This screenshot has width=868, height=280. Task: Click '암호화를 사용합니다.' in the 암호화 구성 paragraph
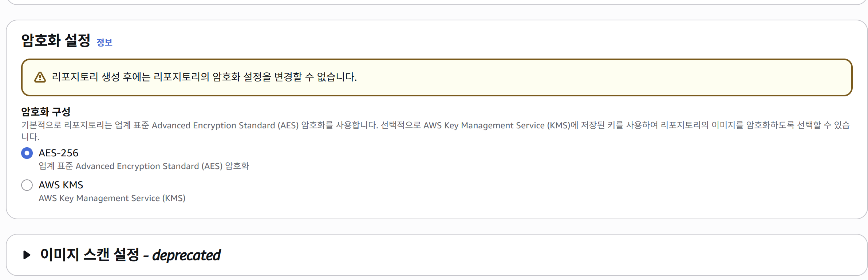pyautogui.click(x=339, y=125)
